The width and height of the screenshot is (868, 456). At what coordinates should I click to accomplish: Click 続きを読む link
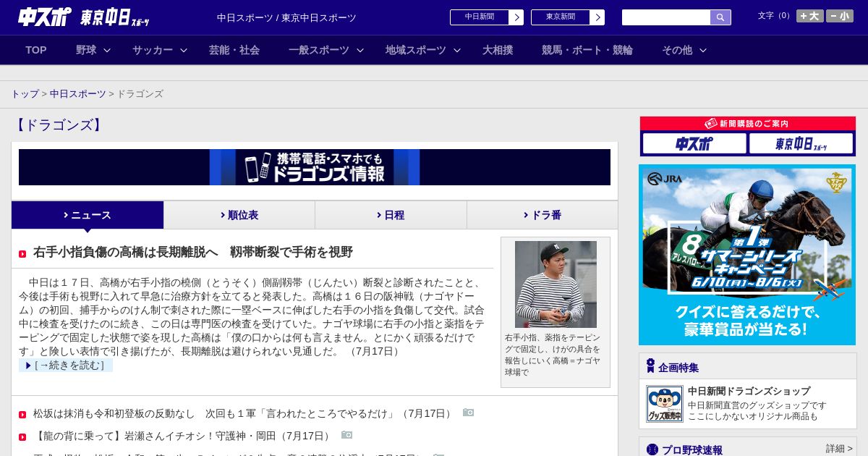(x=66, y=366)
